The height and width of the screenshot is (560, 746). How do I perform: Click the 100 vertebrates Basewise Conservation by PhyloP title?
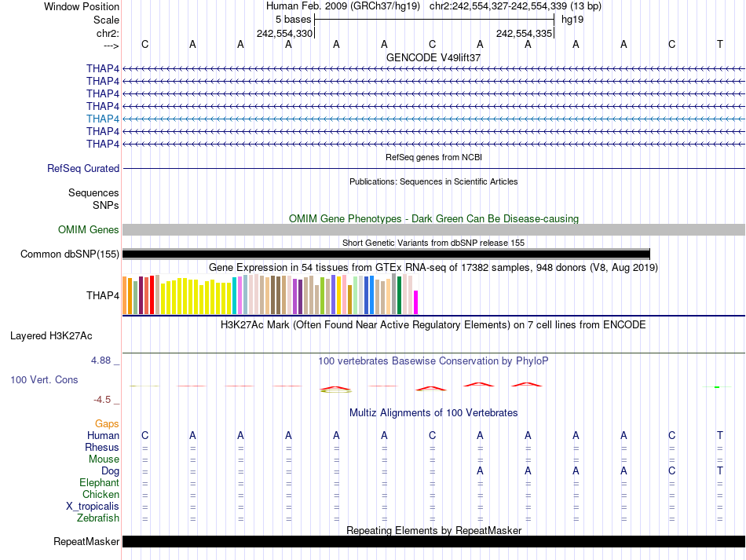coord(433,361)
